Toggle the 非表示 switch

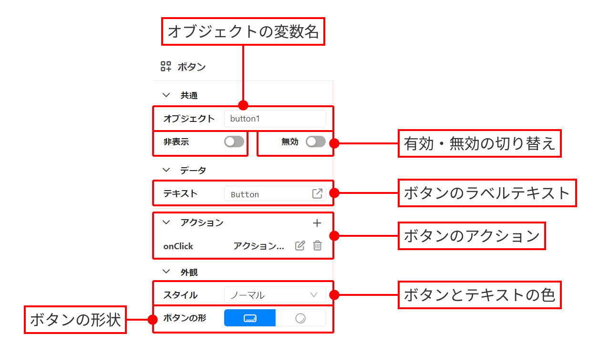coord(234,142)
